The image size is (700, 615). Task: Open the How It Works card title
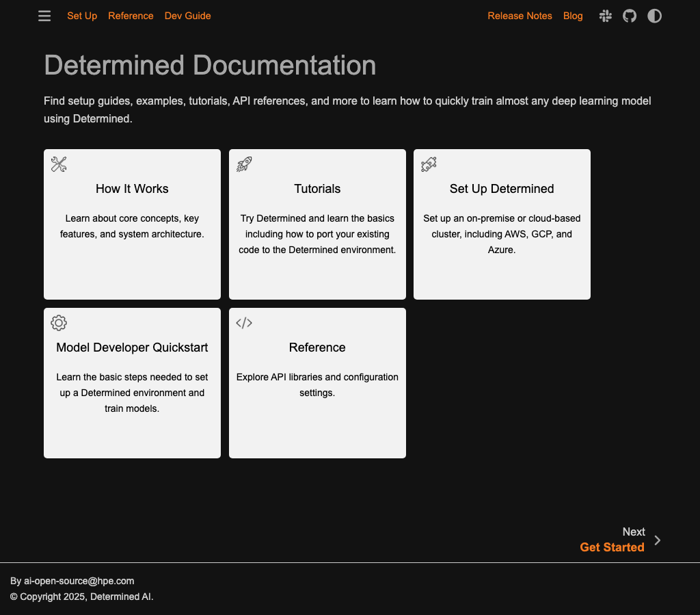click(132, 189)
